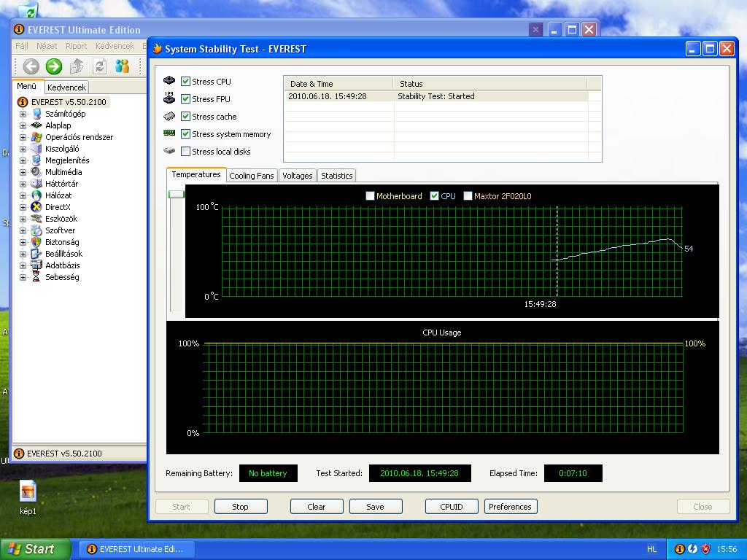Screen dimensions: 747x560
Task: Enable Stress local disks checkbox
Action: pos(186,152)
